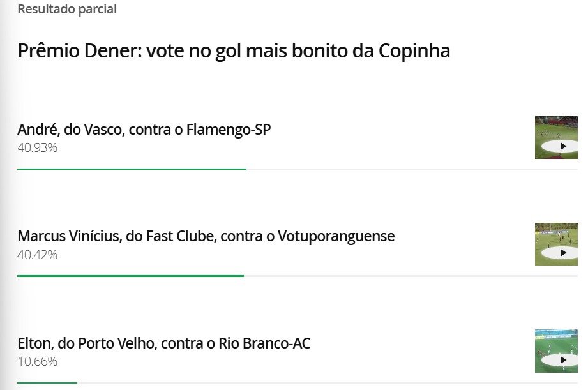The width and height of the screenshot is (588, 390).
Task: Choose Marcus Vinícius as best goal
Action: [x=206, y=236]
